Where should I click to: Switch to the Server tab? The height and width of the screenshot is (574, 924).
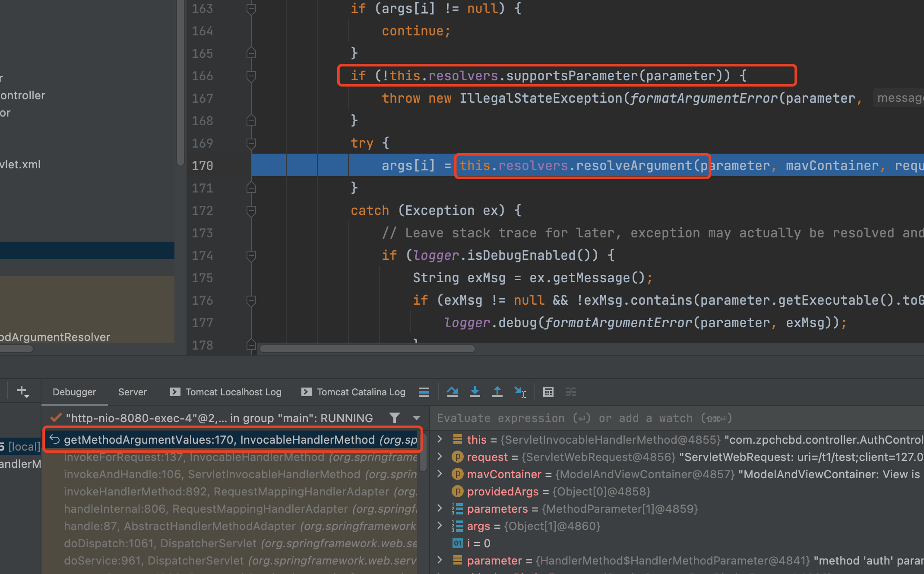[132, 392]
